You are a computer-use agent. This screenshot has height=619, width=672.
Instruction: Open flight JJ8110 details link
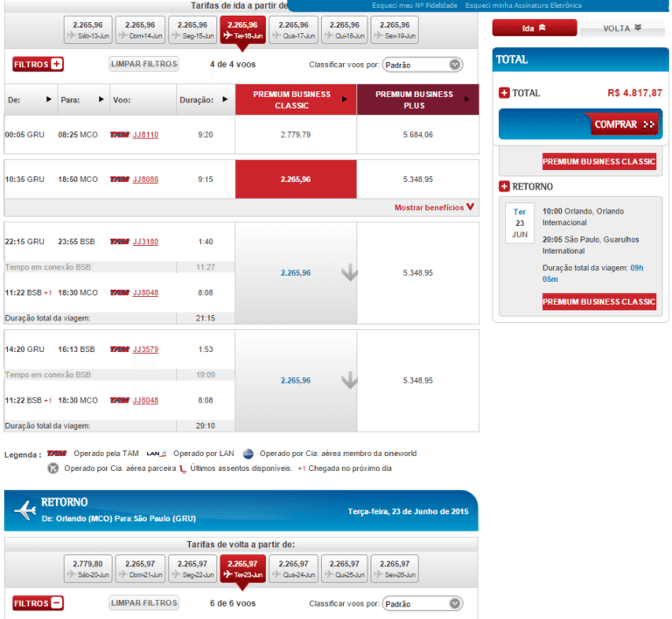[145, 135]
